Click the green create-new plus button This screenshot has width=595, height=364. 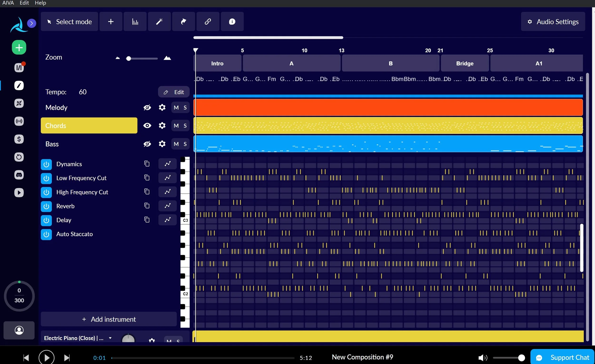tap(19, 47)
